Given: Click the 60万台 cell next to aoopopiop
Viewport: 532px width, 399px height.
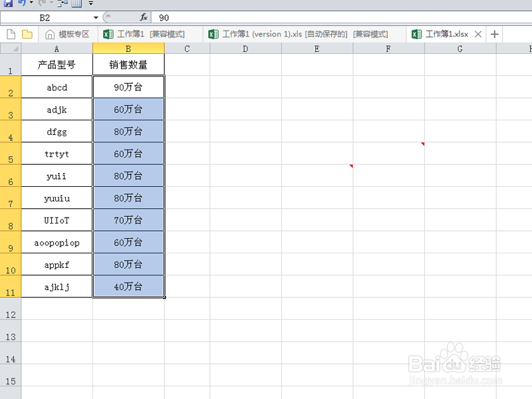Looking at the screenshot, I should pyautogui.click(x=128, y=242).
